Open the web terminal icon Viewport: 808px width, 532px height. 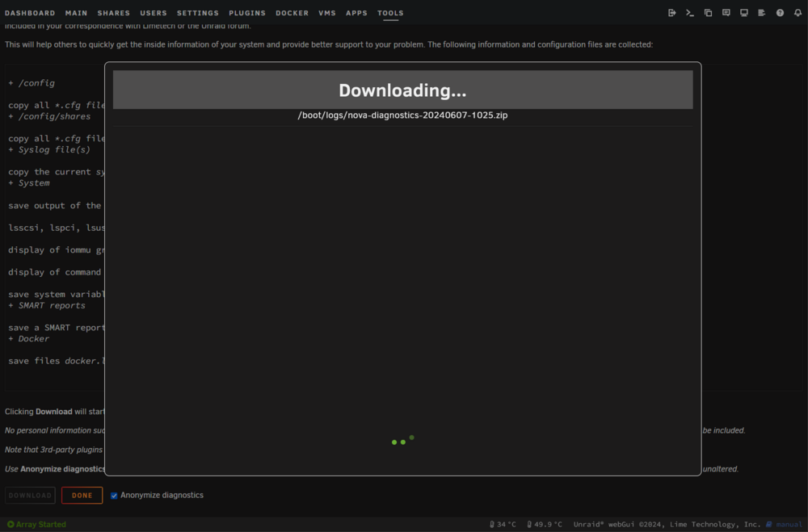click(689, 13)
